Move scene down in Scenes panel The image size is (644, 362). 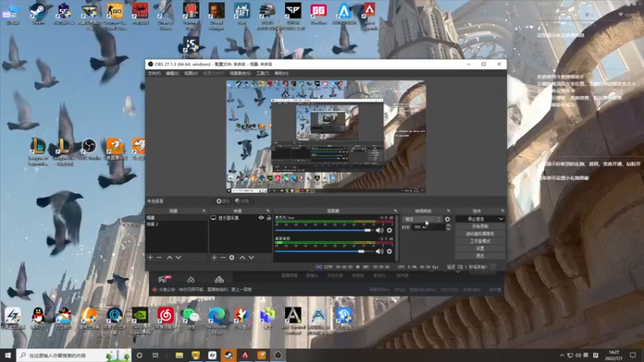tap(178, 257)
